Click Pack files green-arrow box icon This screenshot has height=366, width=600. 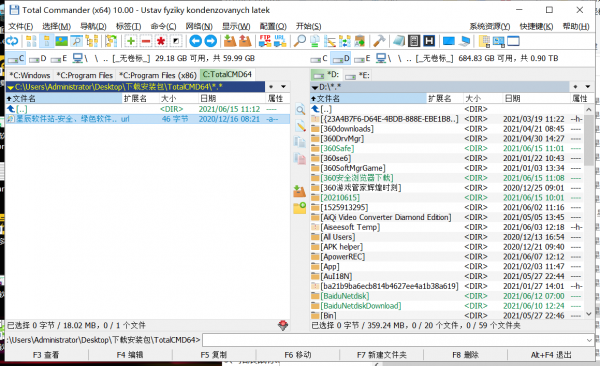pos(230,41)
